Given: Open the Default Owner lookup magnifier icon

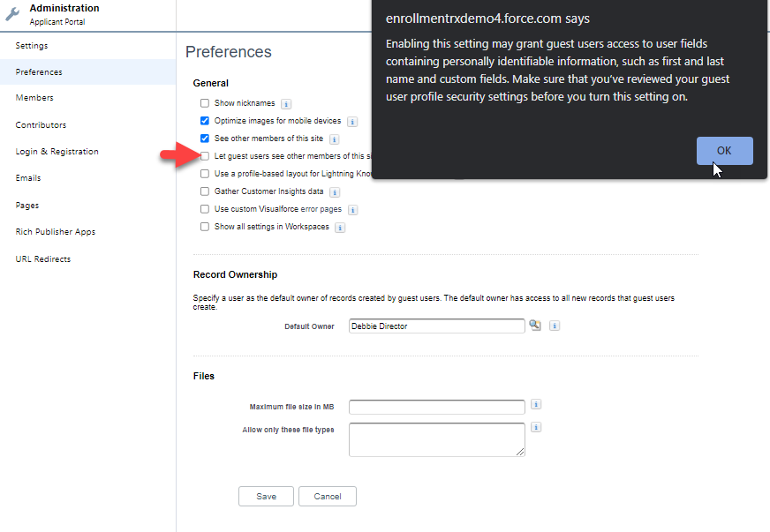Looking at the screenshot, I should click(535, 326).
